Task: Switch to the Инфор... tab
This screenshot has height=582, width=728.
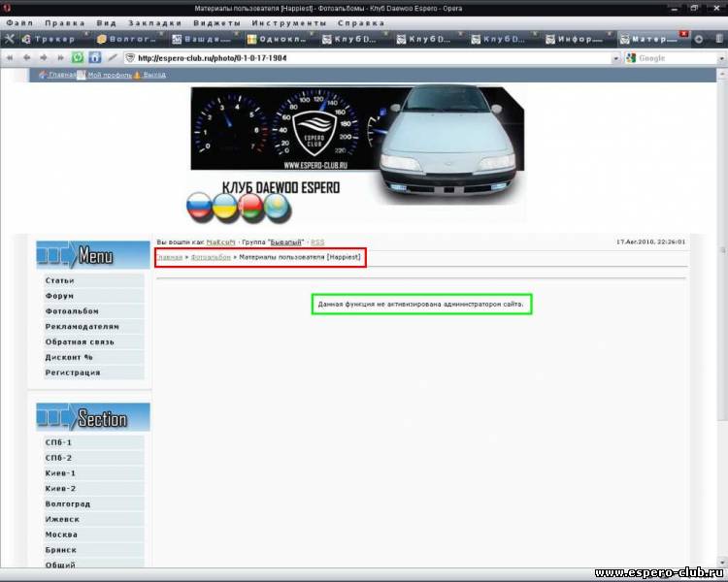Action: [x=577, y=40]
